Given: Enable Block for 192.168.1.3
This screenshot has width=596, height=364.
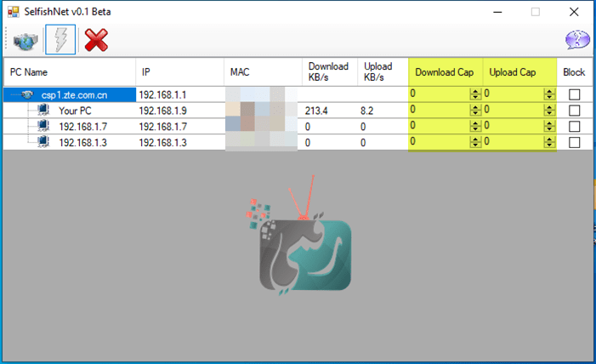Looking at the screenshot, I should click(x=575, y=142).
